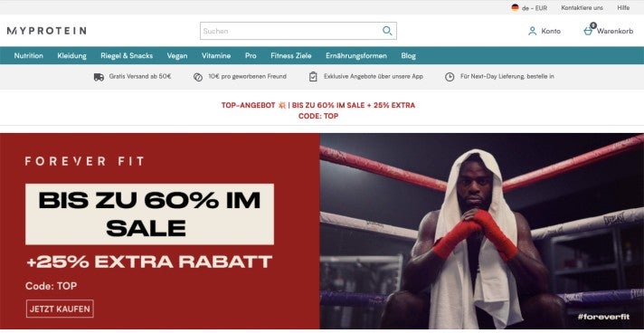Click the search magnifier icon
Screen dimensions: 644x333
click(387, 31)
